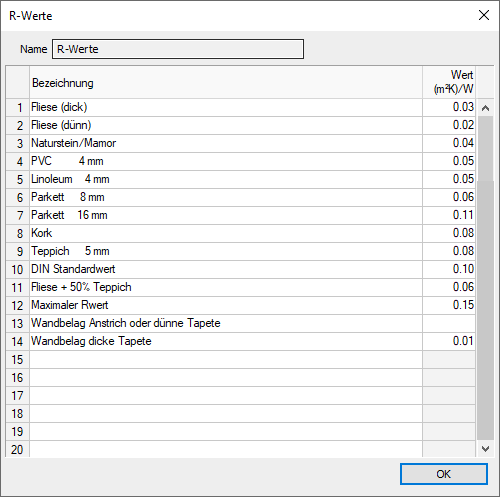Select the Wandbelag dicke Tapete cell
The image size is (500, 497).
pos(226,341)
